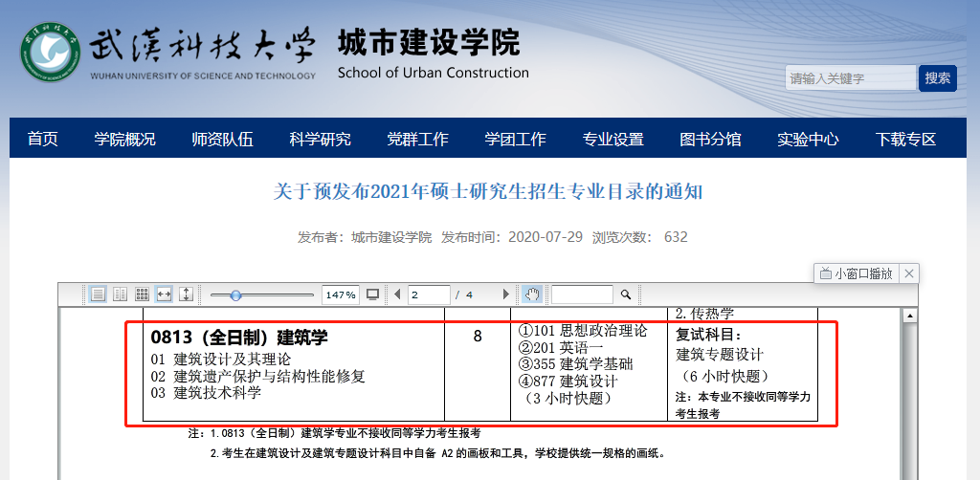Go to next page arrow
The height and width of the screenshot is (480, 980).
[506, 295]
